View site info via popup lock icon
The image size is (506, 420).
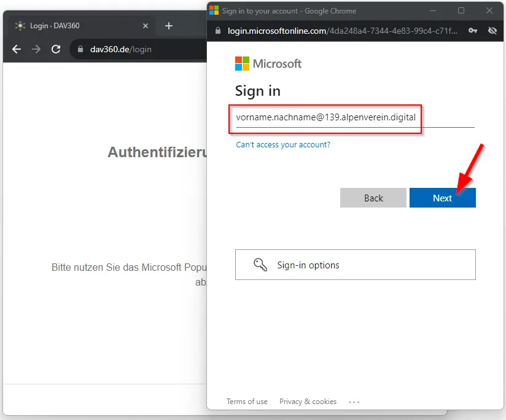[217, 31]
